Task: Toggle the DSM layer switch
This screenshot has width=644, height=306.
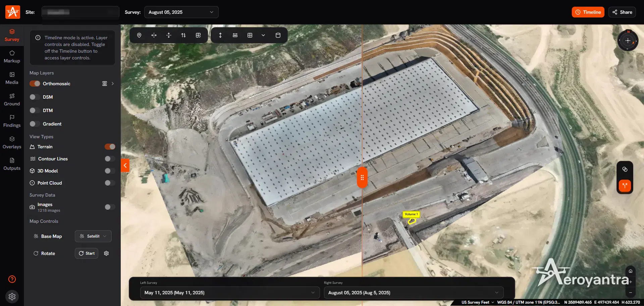Action: click(x=35, y=97)
